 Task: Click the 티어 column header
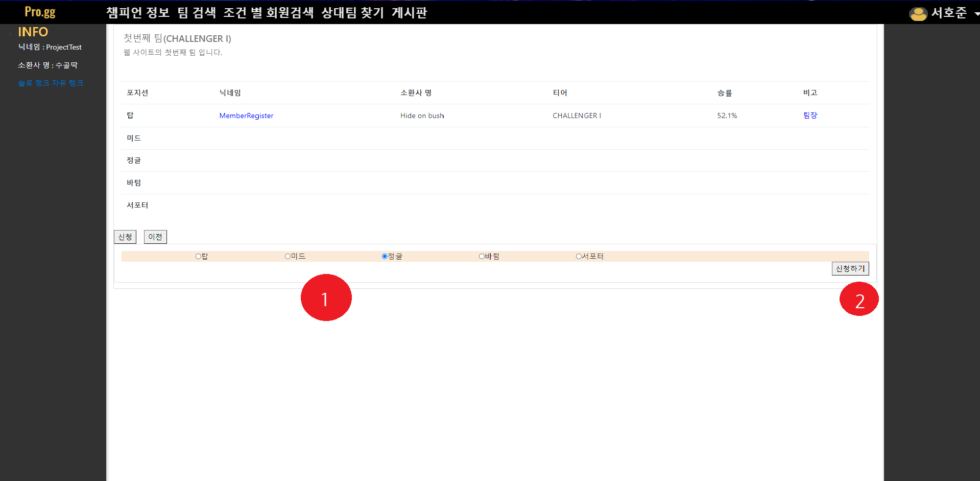tap(560, 93)
